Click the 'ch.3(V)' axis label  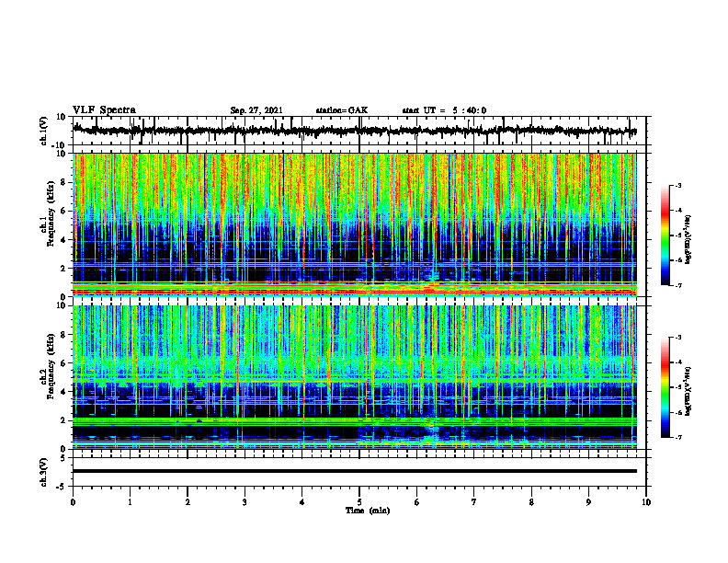point(44,472)
